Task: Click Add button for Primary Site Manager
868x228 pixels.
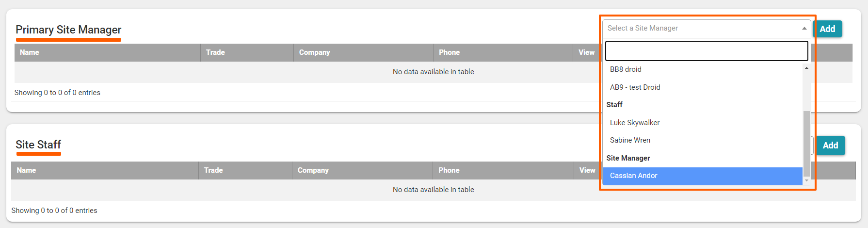Action: coord(827,29)
